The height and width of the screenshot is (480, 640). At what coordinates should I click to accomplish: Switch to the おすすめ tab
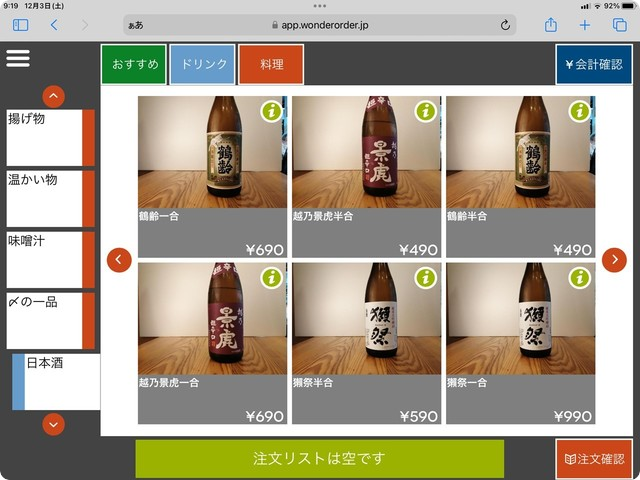[134, 64]
